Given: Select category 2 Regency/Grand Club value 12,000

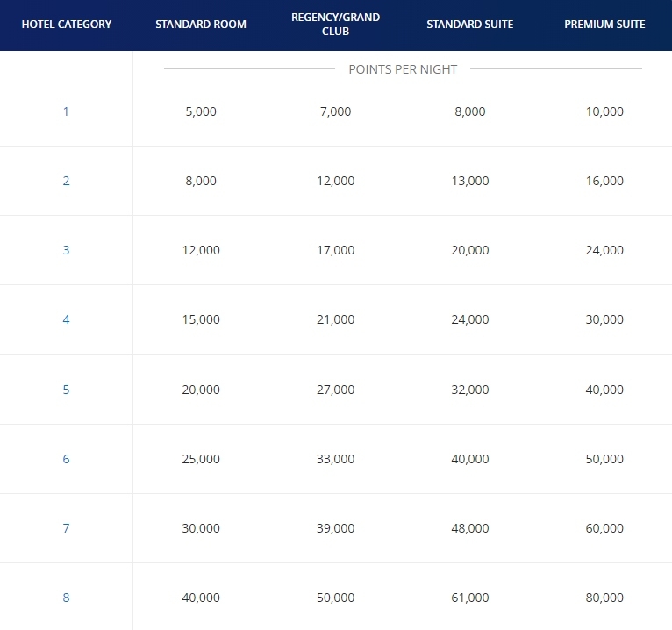Looking at the screenshot, I should (336, 181).
